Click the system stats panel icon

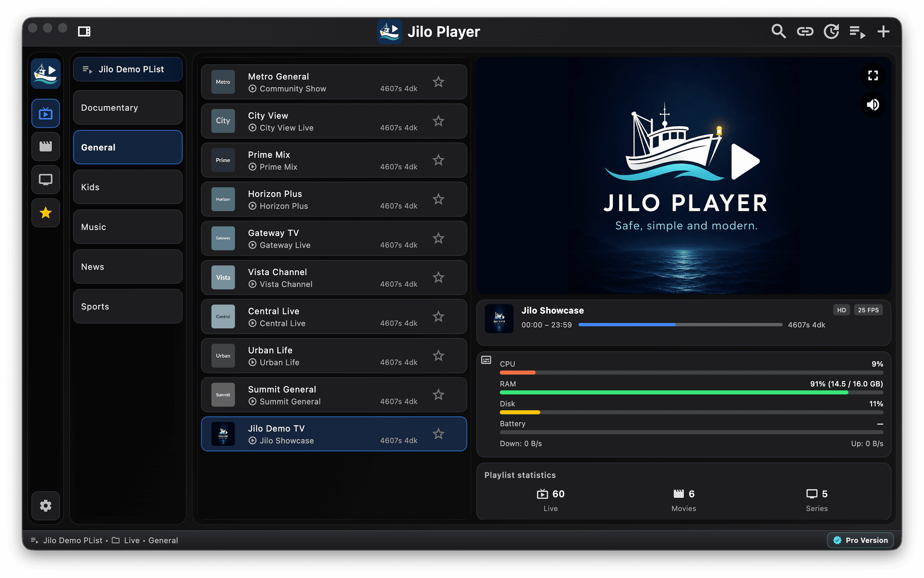[486, 360]
